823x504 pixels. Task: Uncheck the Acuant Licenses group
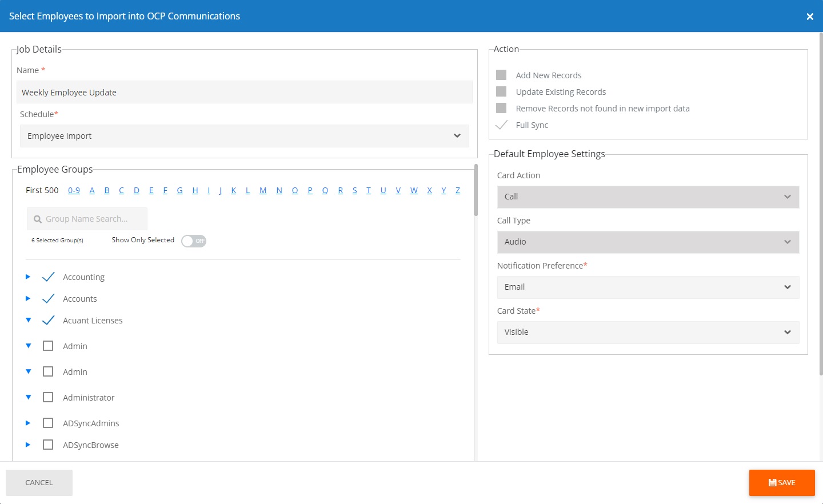click(48, 320)
